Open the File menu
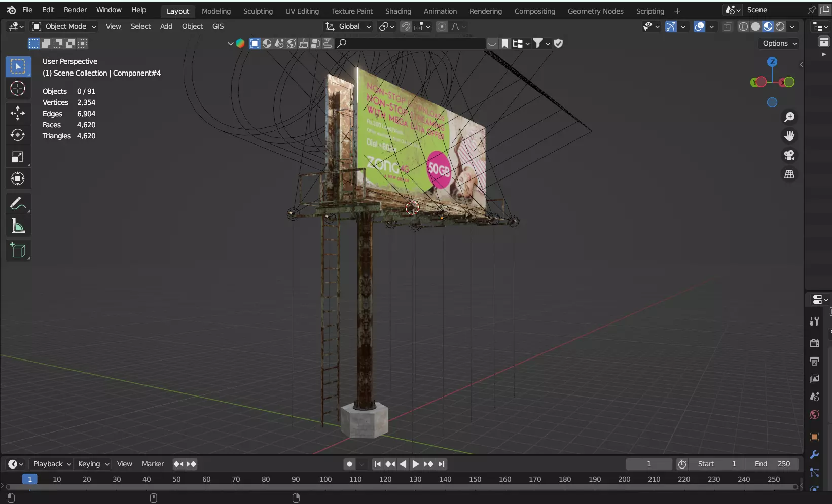This screenshot has height=504, width=832. (27, 10)
